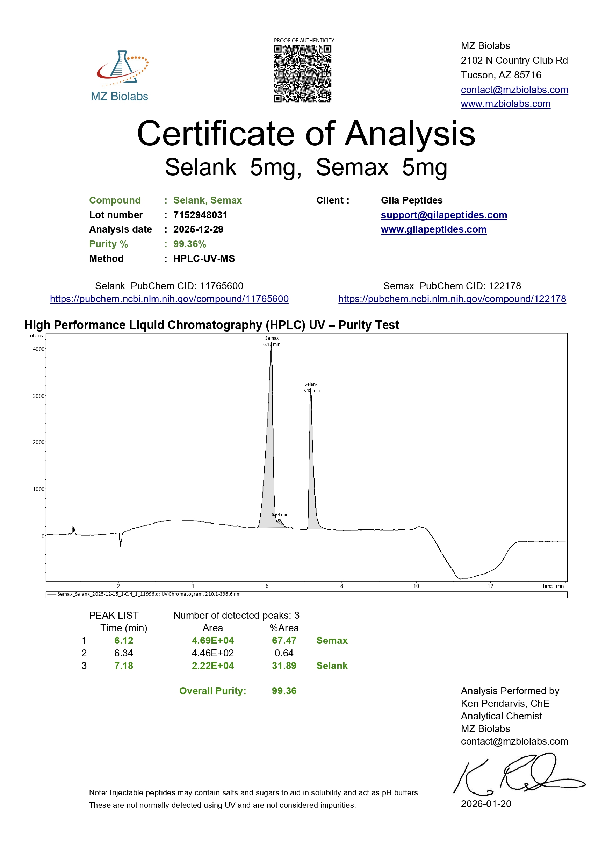Click the 6.34 min minor peak label on the chromatogram

tap(280, 514)
